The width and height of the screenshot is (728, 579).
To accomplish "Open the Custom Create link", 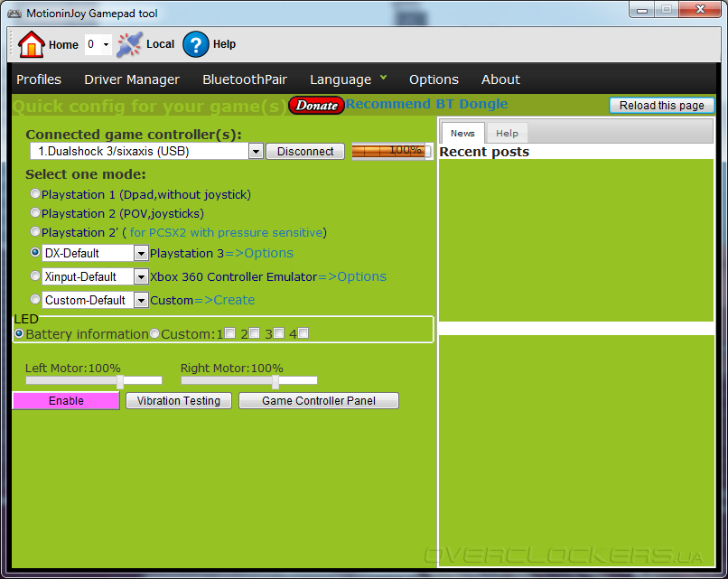I will (224, 300).
